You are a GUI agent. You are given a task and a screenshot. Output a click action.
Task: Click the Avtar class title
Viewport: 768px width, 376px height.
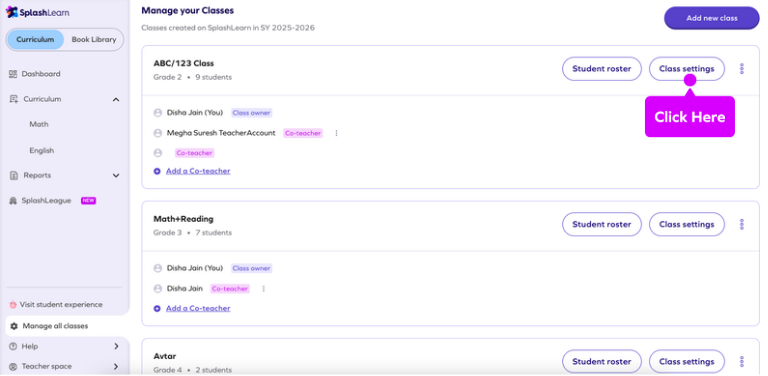click(165, 356)
